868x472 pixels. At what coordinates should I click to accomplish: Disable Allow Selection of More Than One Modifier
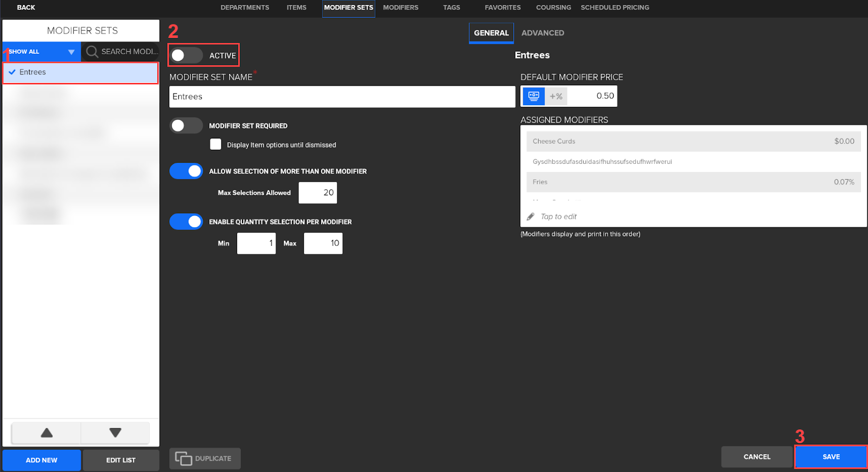186,171
